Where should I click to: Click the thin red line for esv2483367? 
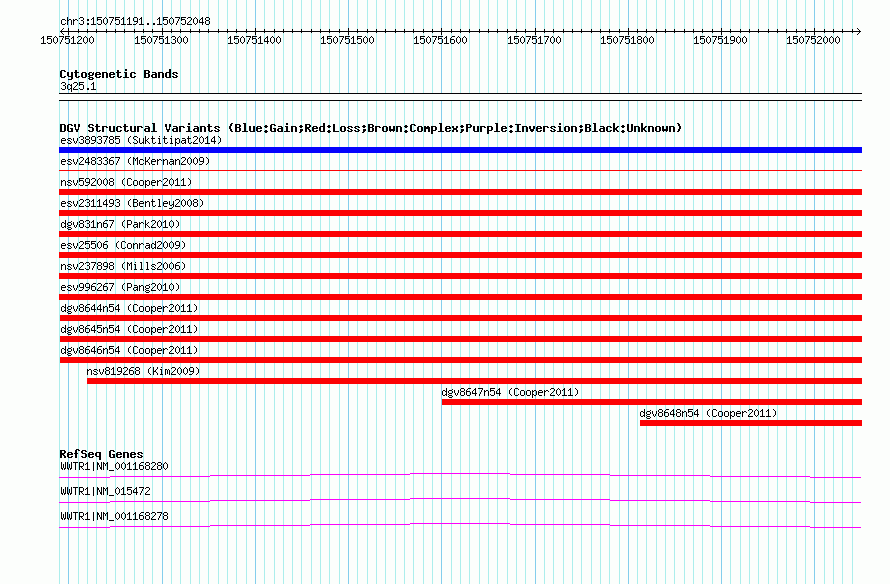click(x=460, y=170)
